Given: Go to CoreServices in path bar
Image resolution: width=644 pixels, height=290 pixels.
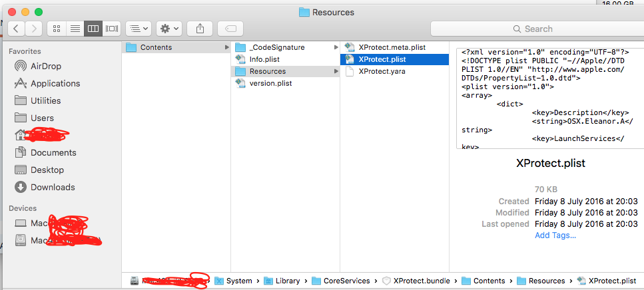Looking at the screenshot, I should tap(341, 281).
